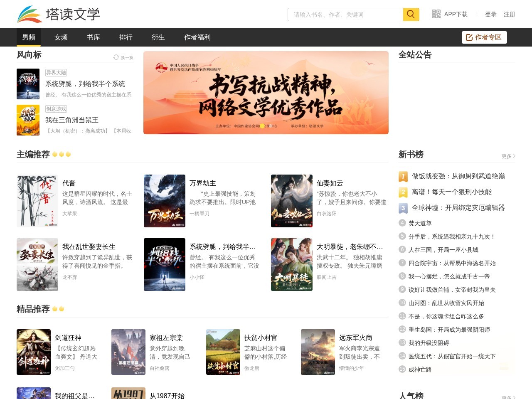Click the 塔读文学 site logo
This screenshot has height=399, width=532.
pos(59,14)
